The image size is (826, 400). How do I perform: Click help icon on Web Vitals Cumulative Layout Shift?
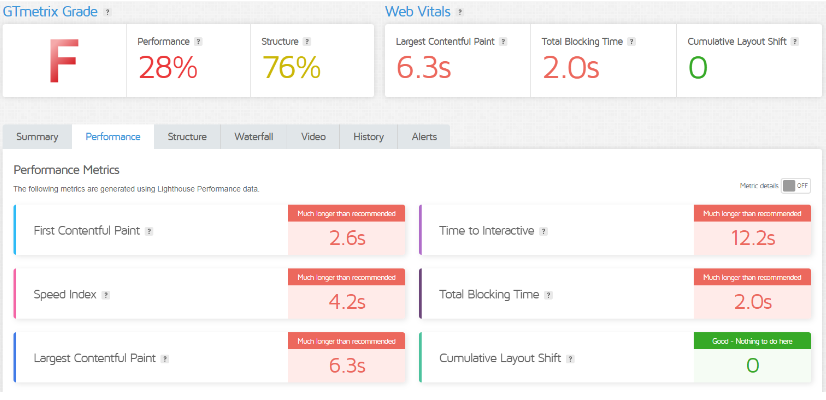[x=795, y=42]
